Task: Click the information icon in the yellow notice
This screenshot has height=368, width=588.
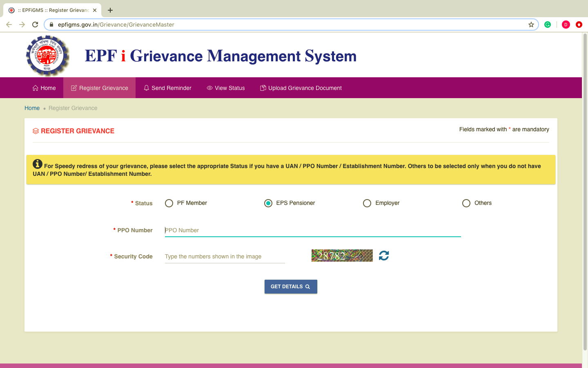Action: 38,164
